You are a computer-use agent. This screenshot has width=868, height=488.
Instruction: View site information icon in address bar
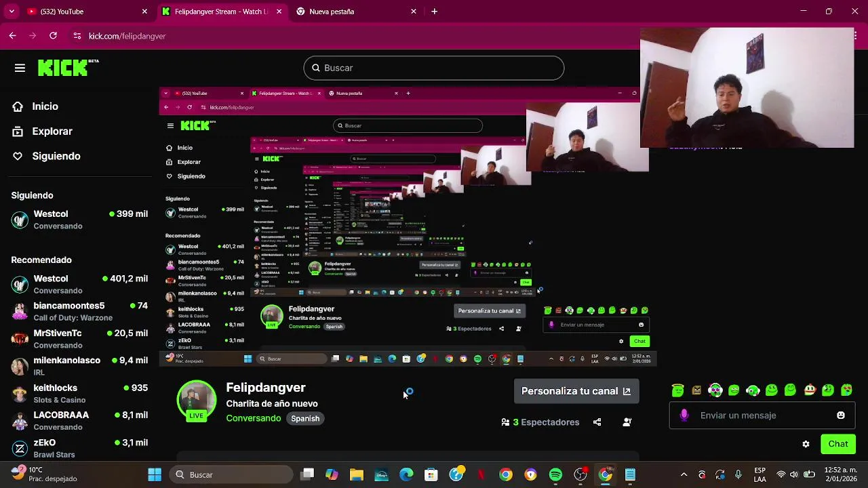pyautogui.click(x=77, y=36)
